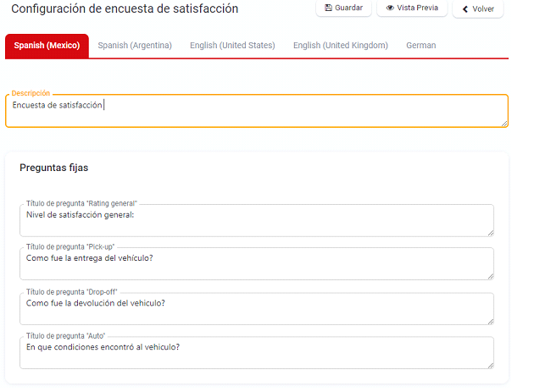556x392 pixels.
Task: Switch to English (United Kingdom) tab
Action: click(341, 46)
